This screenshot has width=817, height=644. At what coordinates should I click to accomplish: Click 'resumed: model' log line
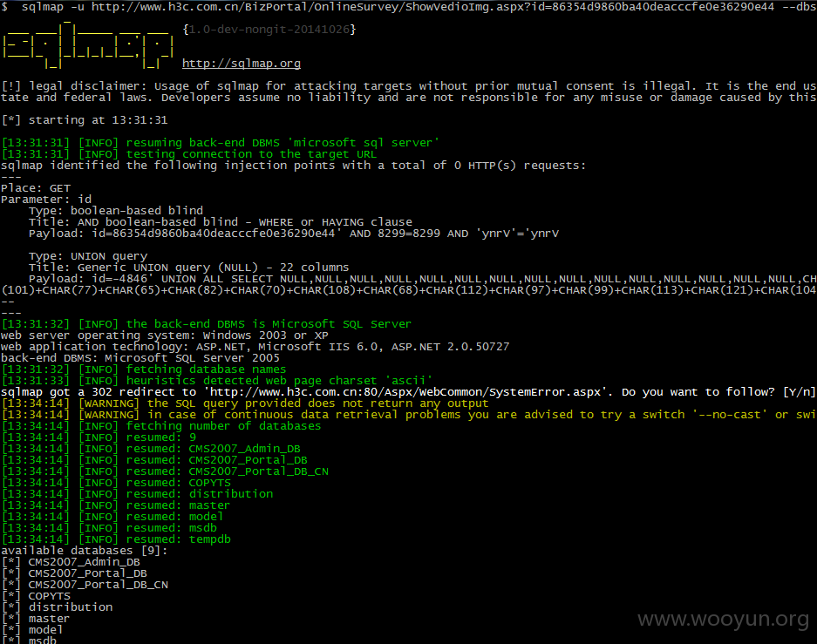pyautogui.click(x=112, y=517)
